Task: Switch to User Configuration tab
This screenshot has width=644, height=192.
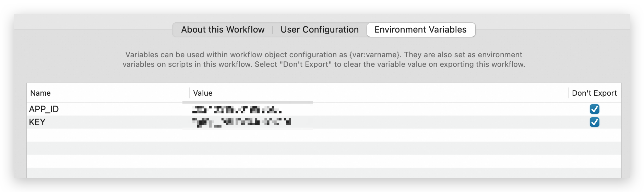Action: [320, 30]
